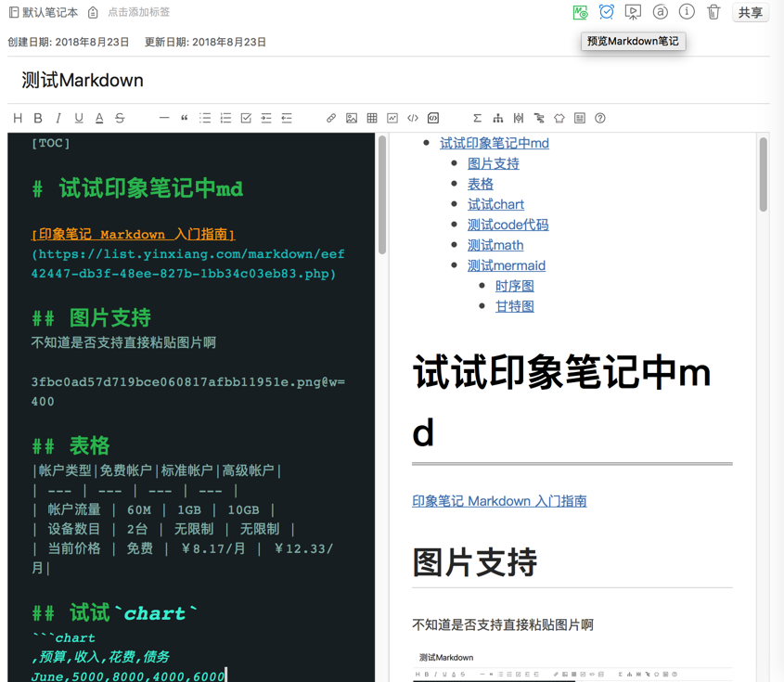Toggle the preview layout icon

pyautogui.click(x=580, y=118)
